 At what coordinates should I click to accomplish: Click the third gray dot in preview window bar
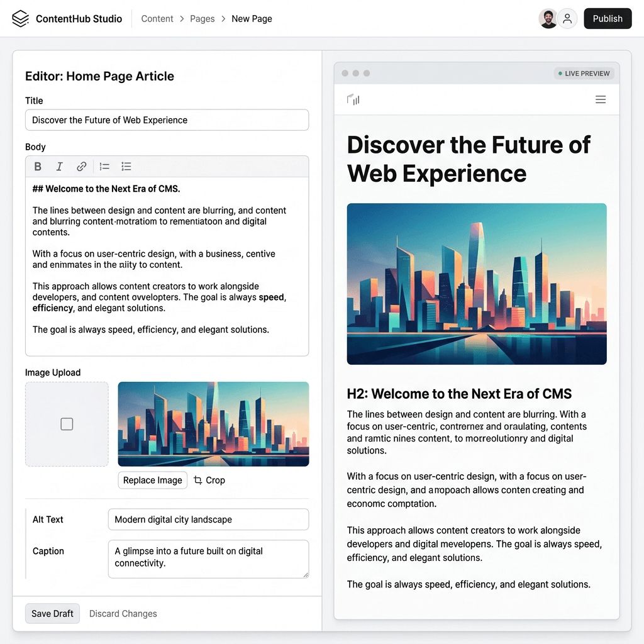coord(367,73)
